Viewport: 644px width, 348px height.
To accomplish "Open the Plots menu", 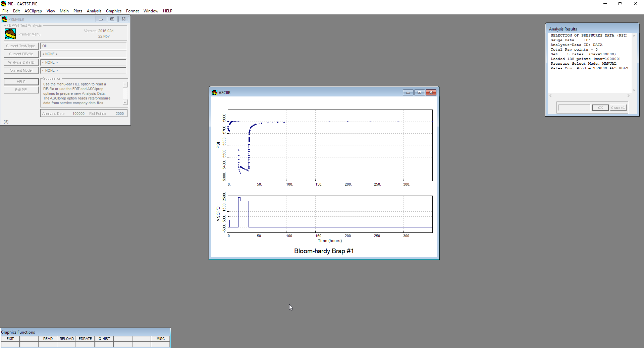I will 78,11.
